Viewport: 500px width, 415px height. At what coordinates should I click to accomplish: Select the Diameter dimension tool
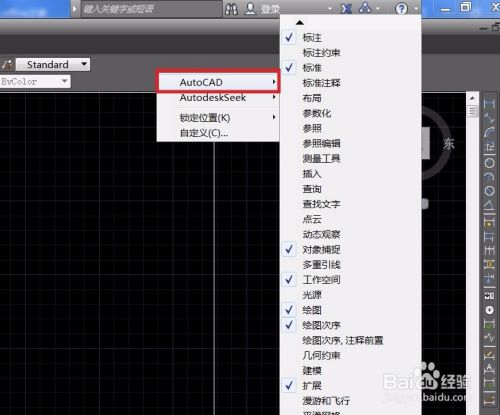click(489, 191)
